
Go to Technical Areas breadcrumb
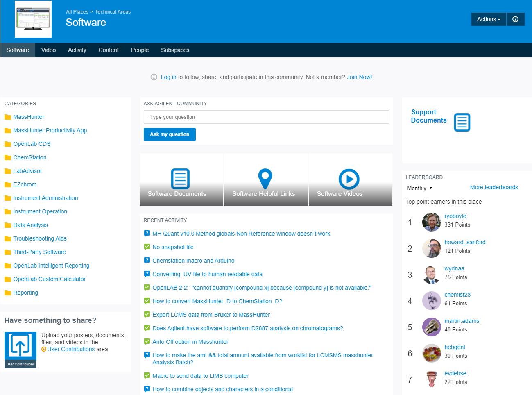[113, 12]
